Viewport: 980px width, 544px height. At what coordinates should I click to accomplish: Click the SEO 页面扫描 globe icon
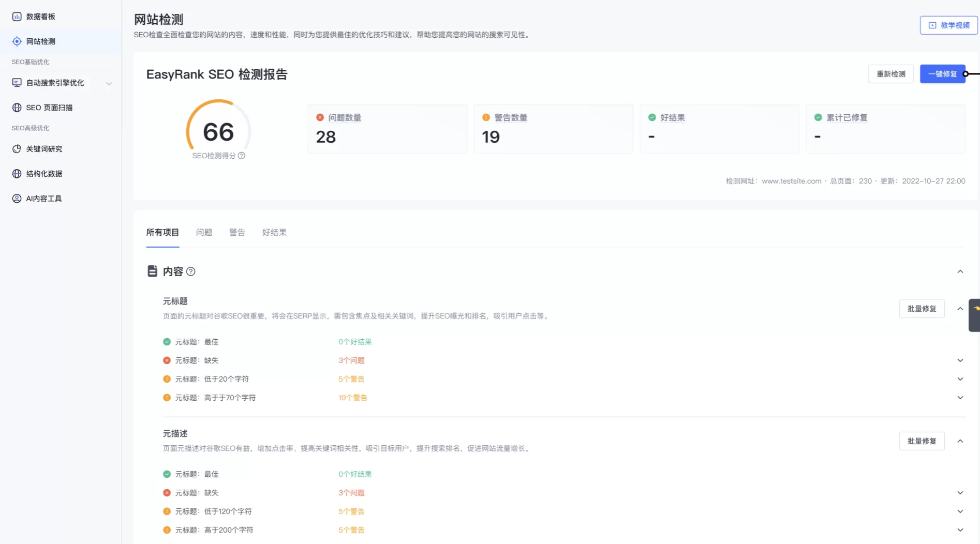coord(17,108)
